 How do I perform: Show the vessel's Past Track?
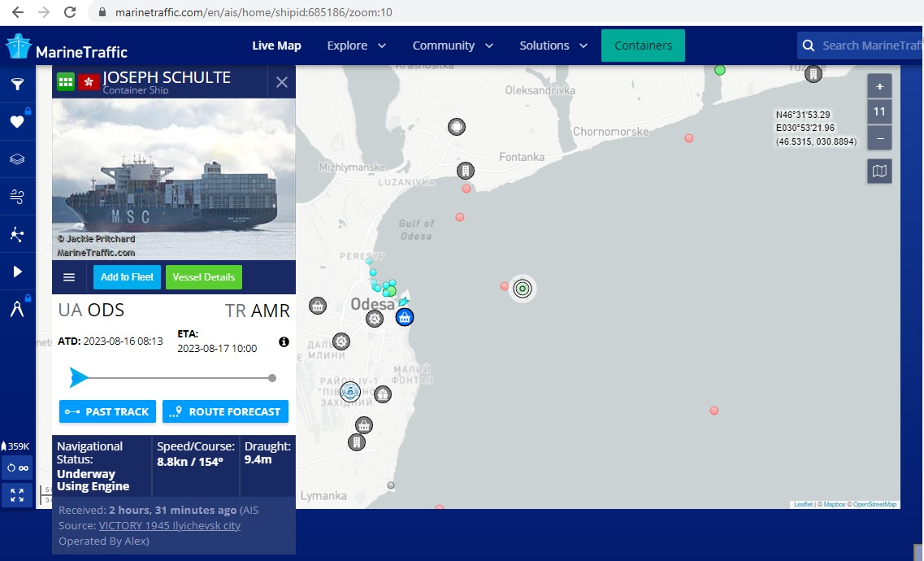click(107, 411)
